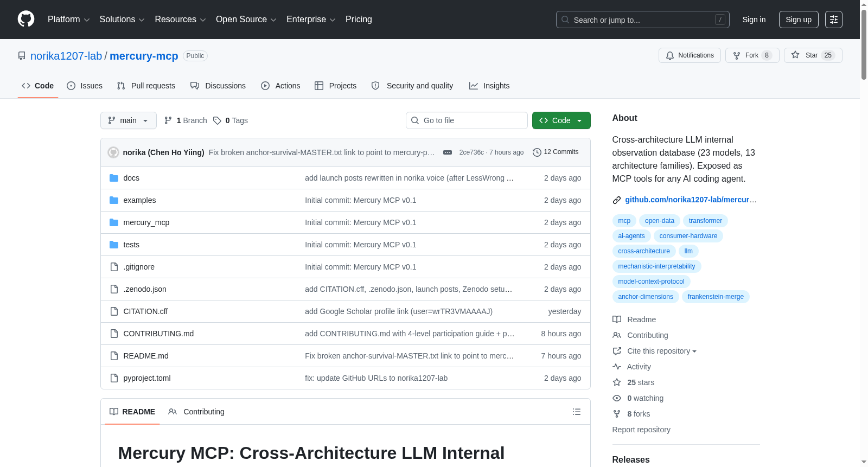Image resolution: width=868 pixels, height=467 pixels.
Task: Switch to the Issues tab
Action: pyautogui.click(x=85, y=86)
